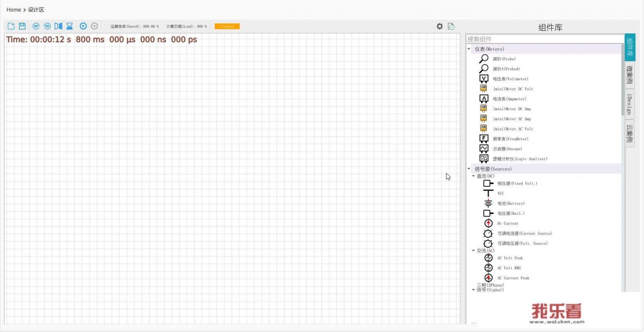Open the iDesign vertical tab
Screen dimensions: 644x332
click(630, 104)
